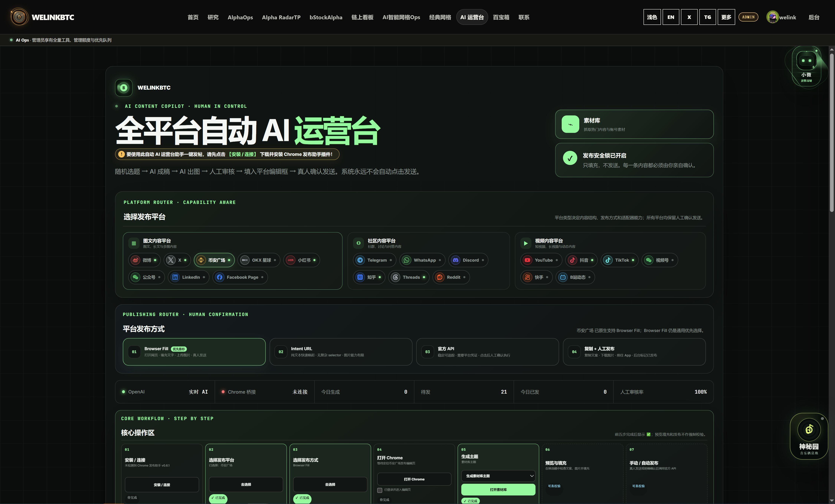Pick the 知乎 platform icon
This screenshot has width=835, height=504.
pyautogui.click(x=360, y=277)
